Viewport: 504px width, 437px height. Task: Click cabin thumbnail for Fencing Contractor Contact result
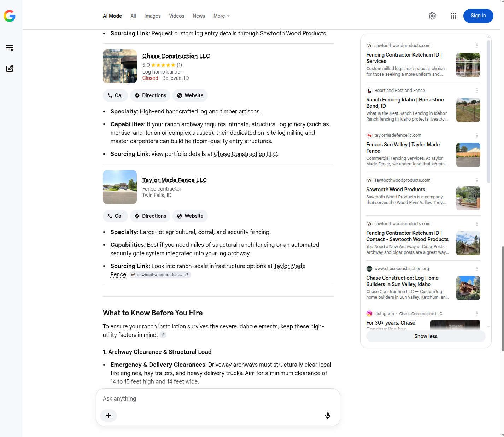[x=468, y=243]
